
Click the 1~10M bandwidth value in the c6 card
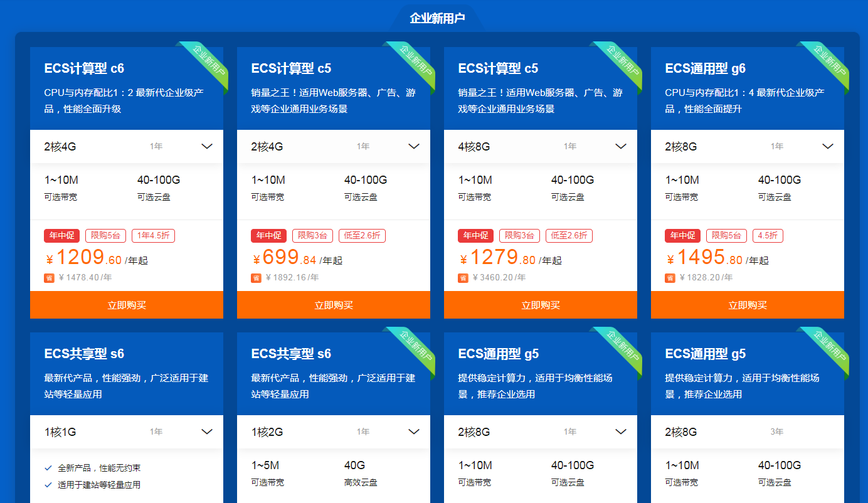[61, 180]
